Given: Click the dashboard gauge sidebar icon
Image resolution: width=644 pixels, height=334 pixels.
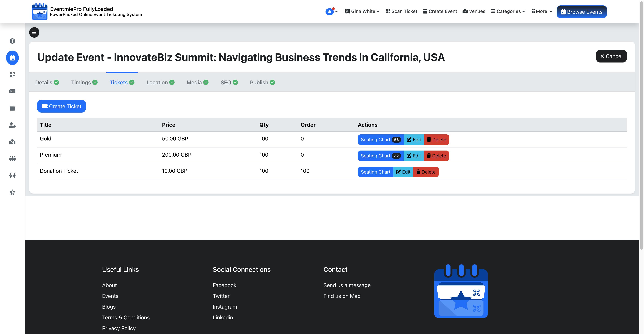Looking at the screenshot, I should (x=12, y=41).
